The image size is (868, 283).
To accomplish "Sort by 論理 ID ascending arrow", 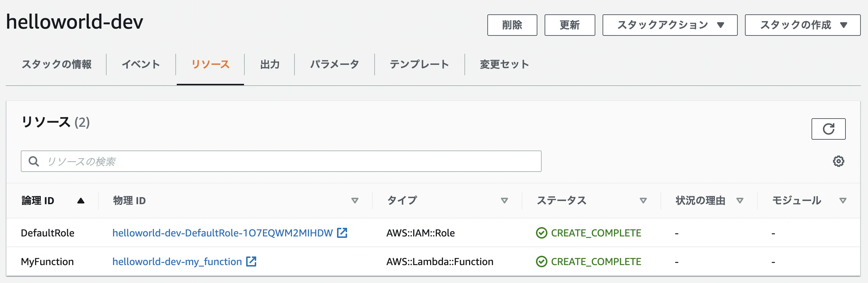I will (x=81, y=201).
